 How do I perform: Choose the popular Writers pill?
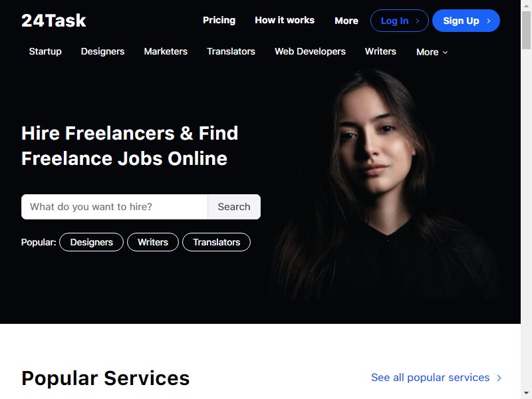click(153, 242)
